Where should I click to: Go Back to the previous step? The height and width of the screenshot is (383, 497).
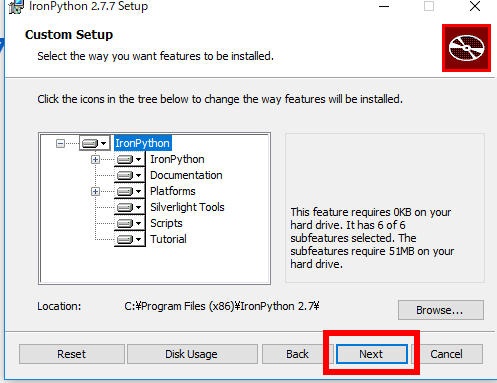297,354
